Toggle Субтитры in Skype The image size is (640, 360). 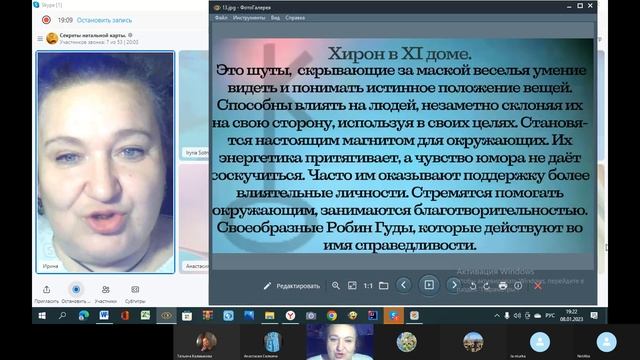click(135, 289)
